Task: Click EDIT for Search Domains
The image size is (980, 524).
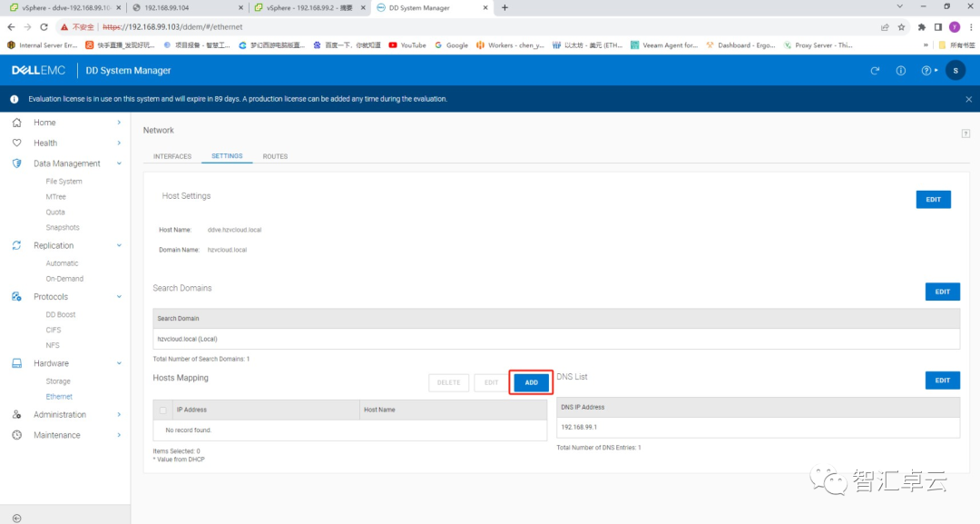Action: point(943,292)
